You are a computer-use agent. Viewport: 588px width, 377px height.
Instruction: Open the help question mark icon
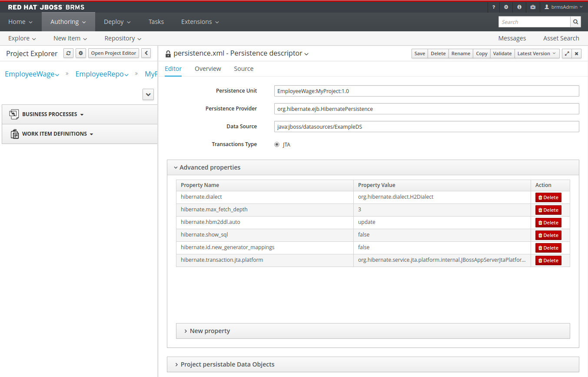click(x=494, y=7)
